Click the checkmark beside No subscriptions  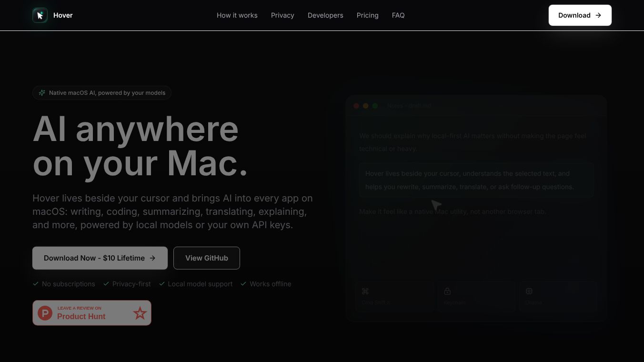(36, 284)
